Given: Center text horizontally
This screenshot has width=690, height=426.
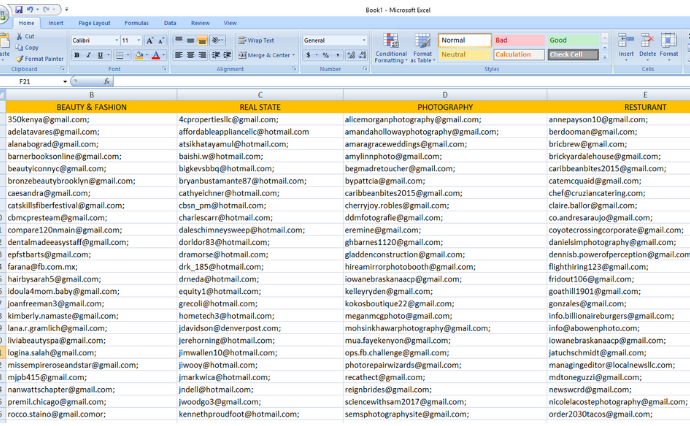Looking at the screenshot, I should tap(190, 55).
